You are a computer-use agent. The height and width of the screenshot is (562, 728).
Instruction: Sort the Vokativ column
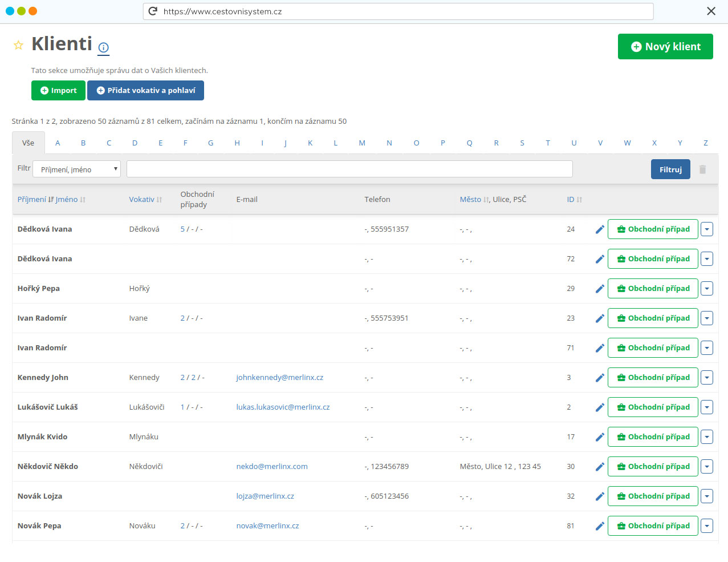(x=159, y=200)
